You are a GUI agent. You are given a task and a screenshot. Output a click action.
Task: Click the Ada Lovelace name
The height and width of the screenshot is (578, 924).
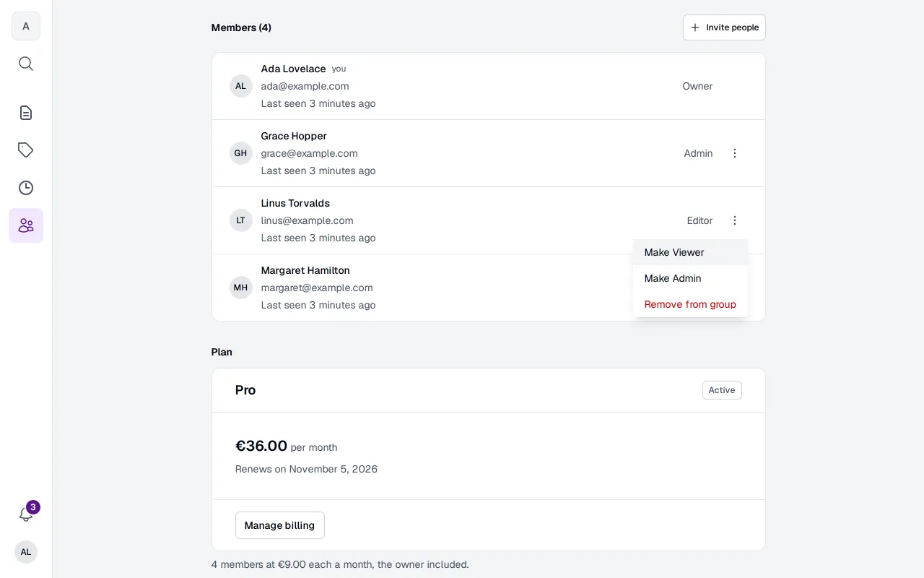coord(293,69)
